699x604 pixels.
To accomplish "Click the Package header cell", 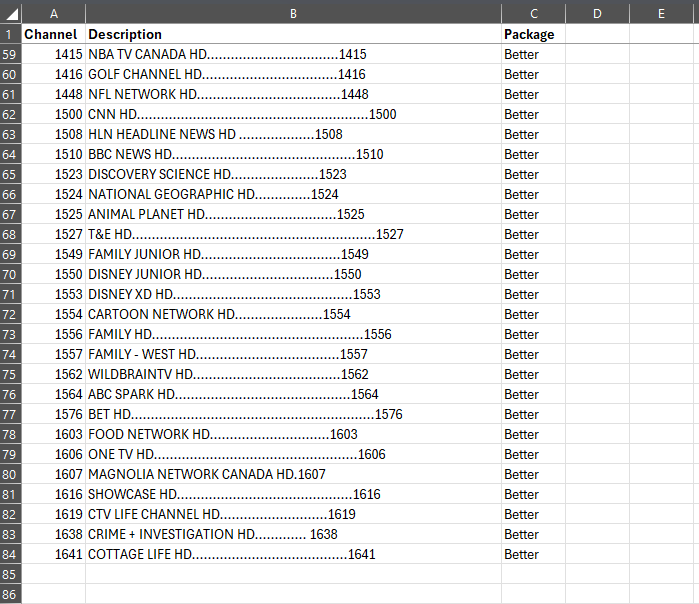I will pos(533,34).
